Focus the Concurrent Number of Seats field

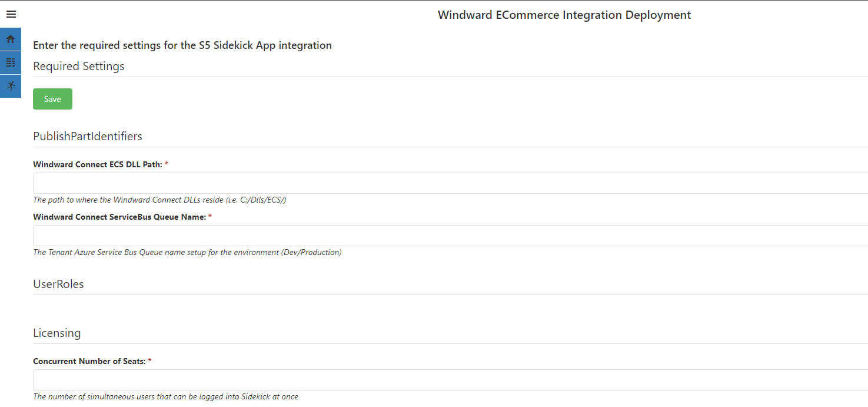point(450,380)
